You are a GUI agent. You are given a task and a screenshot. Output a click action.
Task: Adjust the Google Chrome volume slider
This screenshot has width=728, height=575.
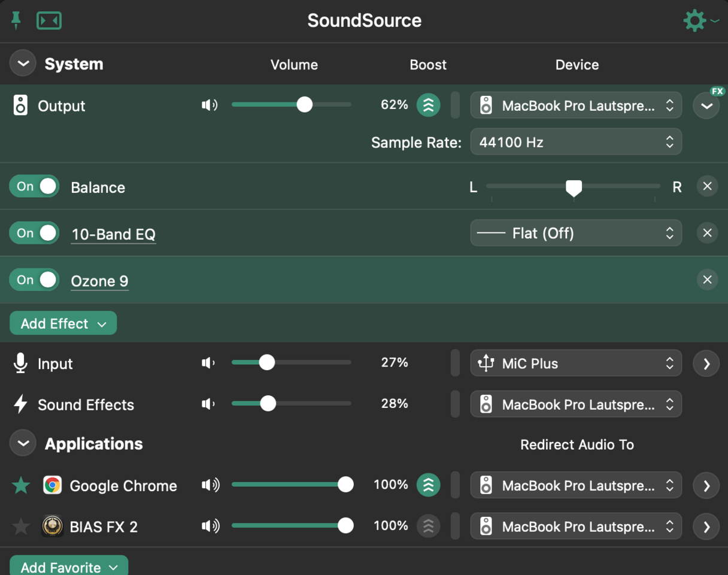(x=292, y=485)
